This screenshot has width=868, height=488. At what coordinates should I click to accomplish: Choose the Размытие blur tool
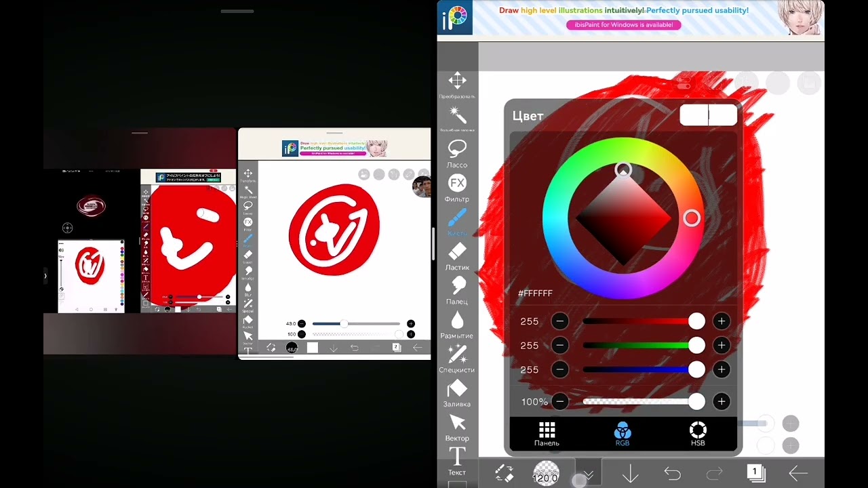coord(457,324)
